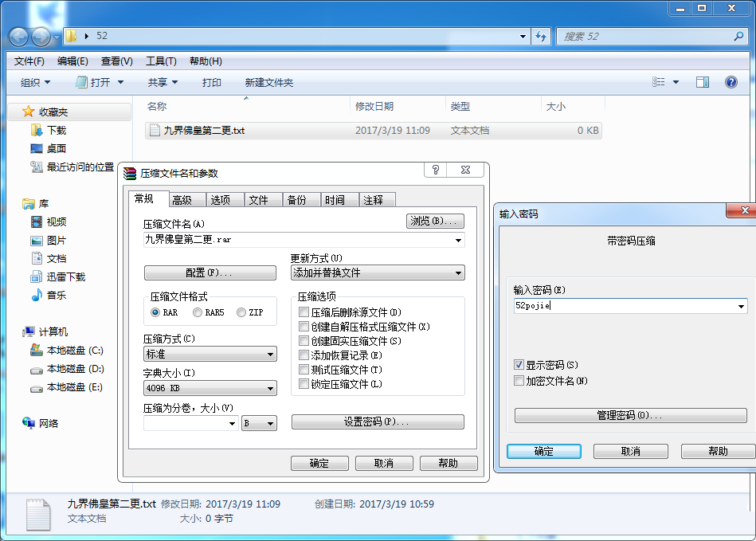Click the change view icon in toolbar
This screenshot has width=756, height=541.
pos(659,82)
